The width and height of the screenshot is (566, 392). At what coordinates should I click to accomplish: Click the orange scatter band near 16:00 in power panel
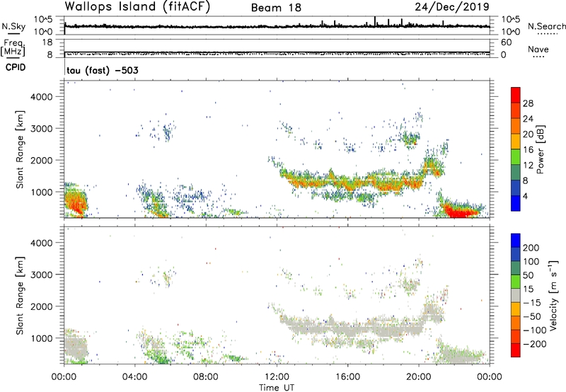347,185
